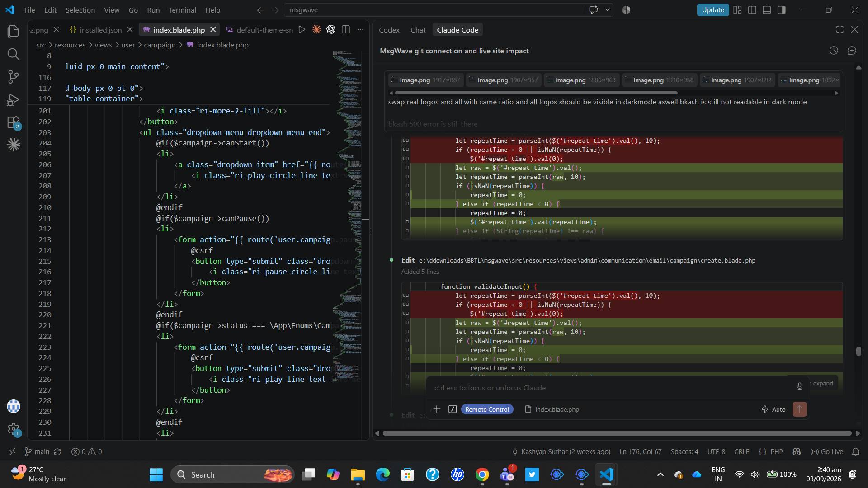
Task: Switch to the Codex tab
Action: pos(389,30)
